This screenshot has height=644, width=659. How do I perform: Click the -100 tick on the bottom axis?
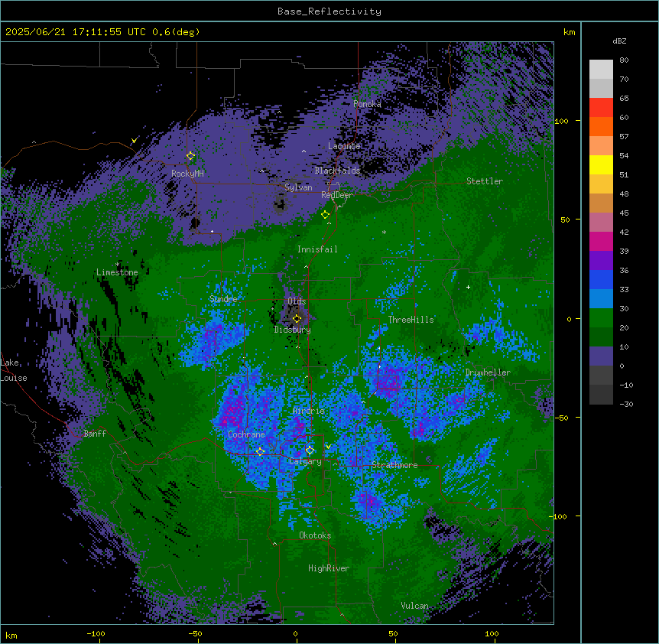[x=96, y=633]
